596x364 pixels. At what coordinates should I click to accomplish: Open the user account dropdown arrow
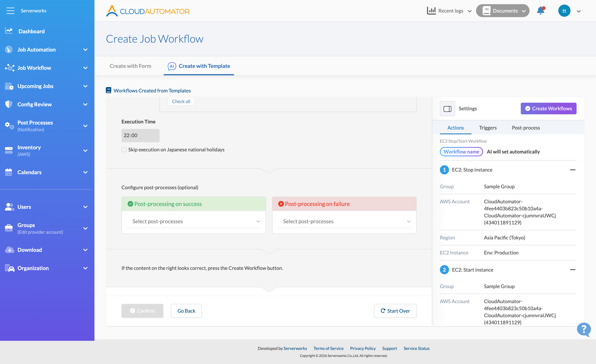(579, 11)
